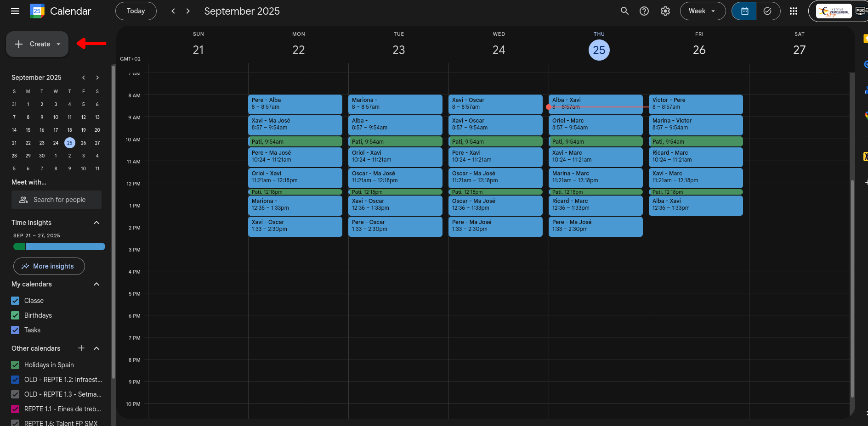Uncheck the Classe calendar

click(16, 301)
